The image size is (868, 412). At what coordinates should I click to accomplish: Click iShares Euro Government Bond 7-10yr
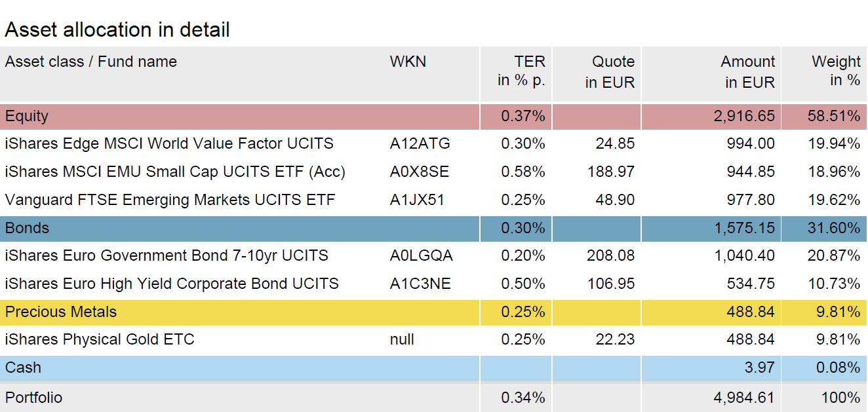point(167,255)
